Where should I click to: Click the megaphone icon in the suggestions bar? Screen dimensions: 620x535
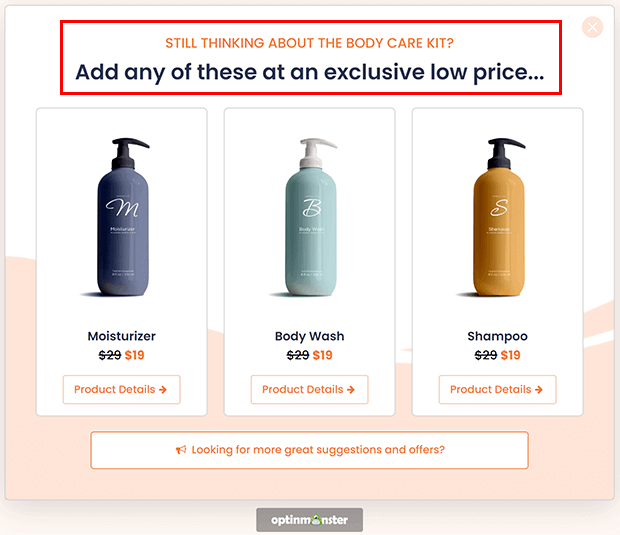[x=181, y=450]
